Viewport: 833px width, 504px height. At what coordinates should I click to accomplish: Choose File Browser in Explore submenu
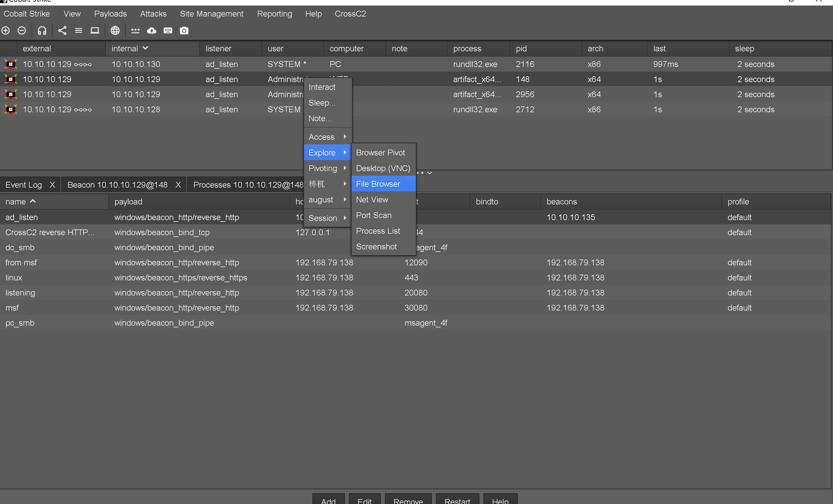click(378, 184)
